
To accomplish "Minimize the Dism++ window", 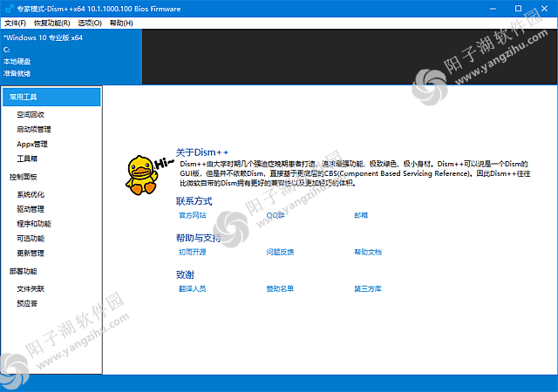I will pyautogui.click(x=493, y=9).
